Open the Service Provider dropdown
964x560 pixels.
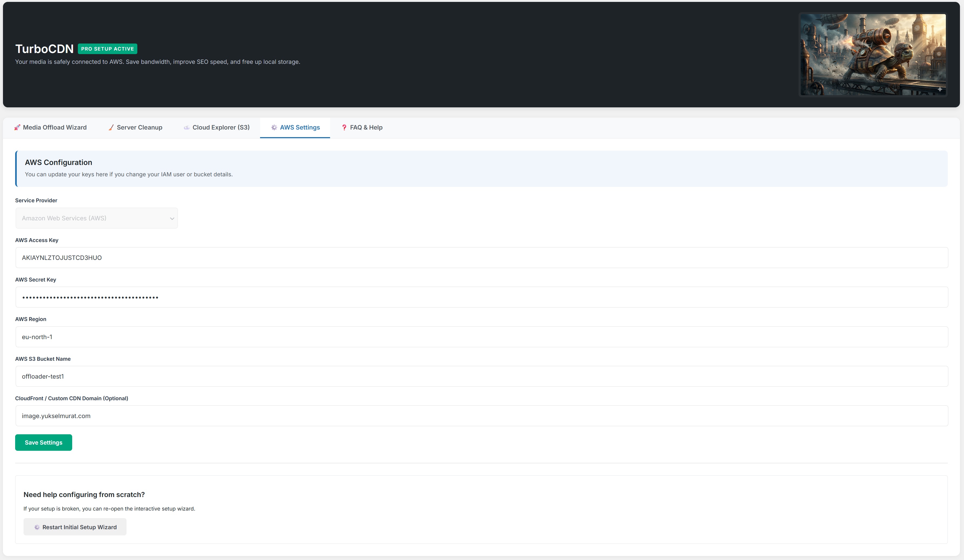pos(96,218)
